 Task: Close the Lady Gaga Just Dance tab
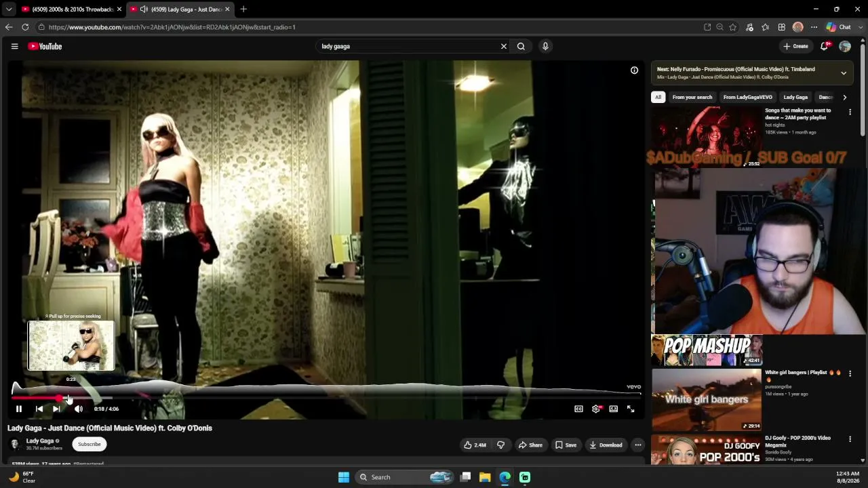click(x=227, y=9)
